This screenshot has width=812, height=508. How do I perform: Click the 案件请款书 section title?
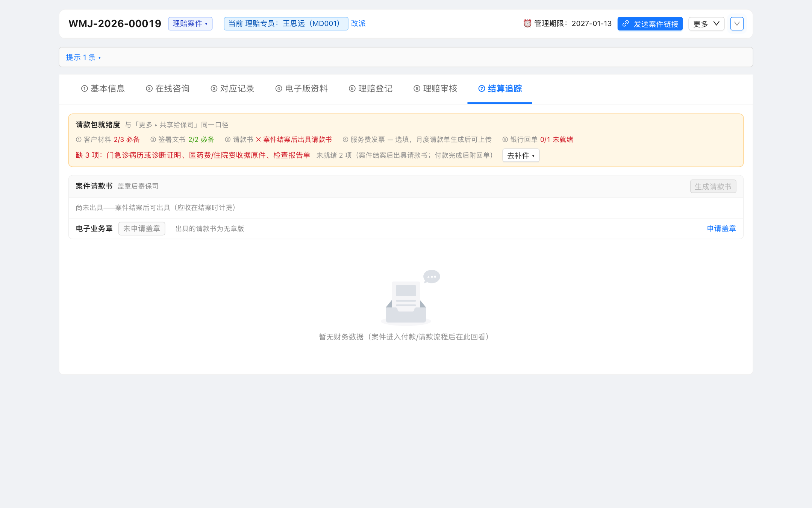tap(94, 186)
